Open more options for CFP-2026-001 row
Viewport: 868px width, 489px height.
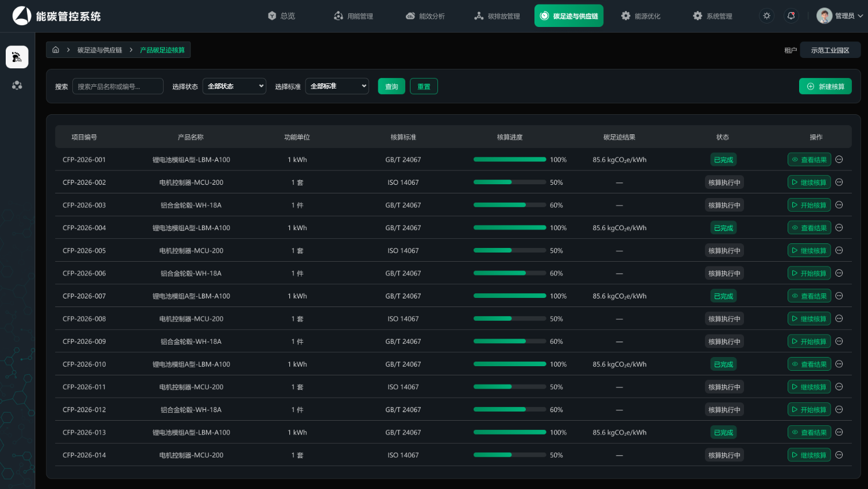(x=839, y=160)
